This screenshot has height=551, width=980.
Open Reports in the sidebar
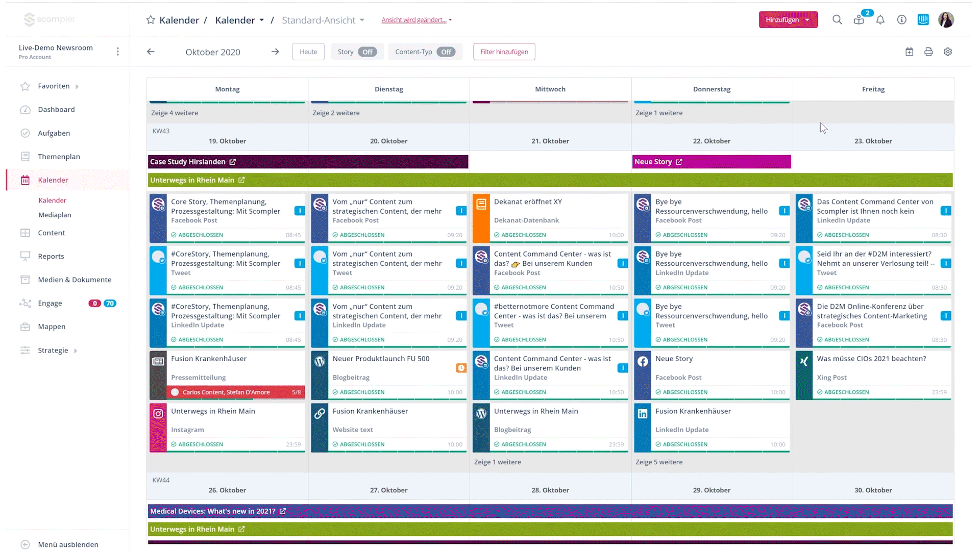tap(51, 256)
